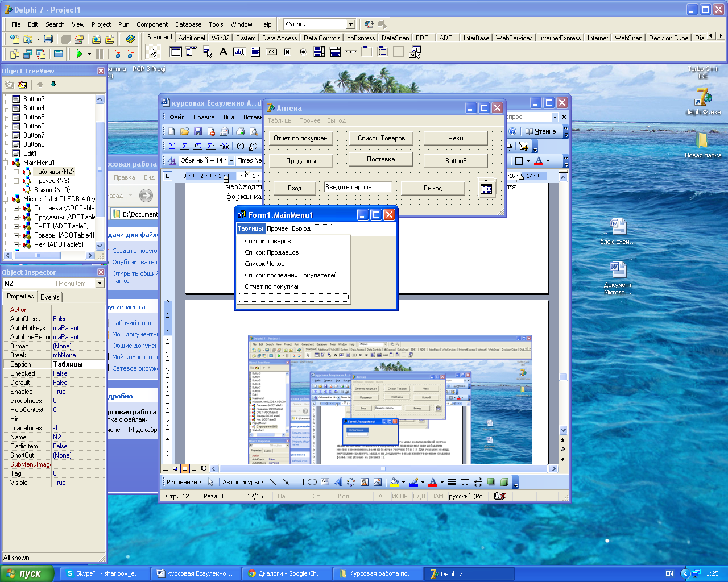Select the ListBox component in palette
This screenshot has height=582, width=728.
[319, 52]
